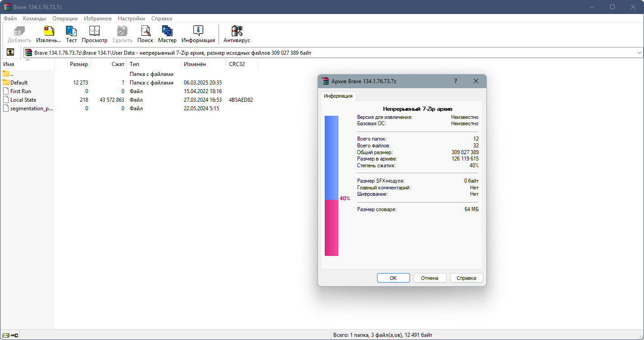This screenshot has height=340, width=644.
Task: Select the Default folder entry
Action: (x=19, y=83)
